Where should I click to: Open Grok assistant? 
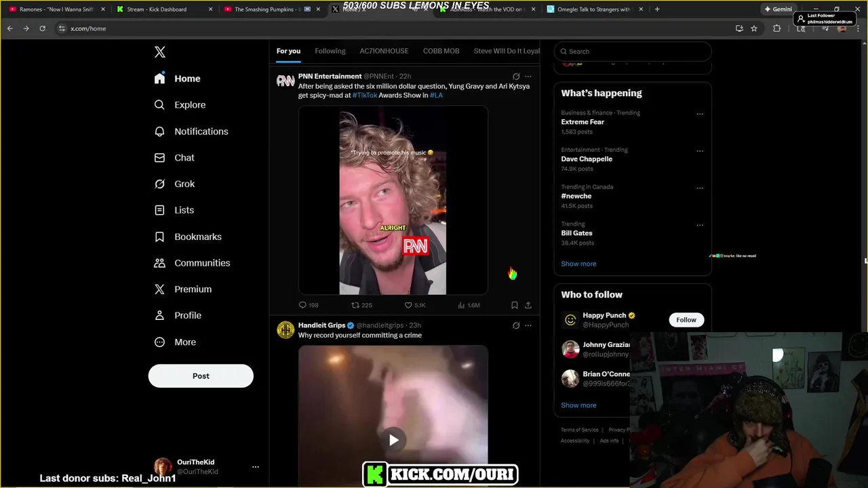click(x=174, y=184)
